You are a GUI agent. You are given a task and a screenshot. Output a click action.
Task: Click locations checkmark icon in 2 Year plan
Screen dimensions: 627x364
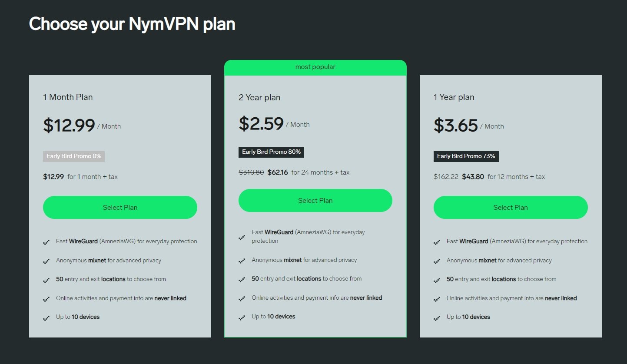click(242, 279)
